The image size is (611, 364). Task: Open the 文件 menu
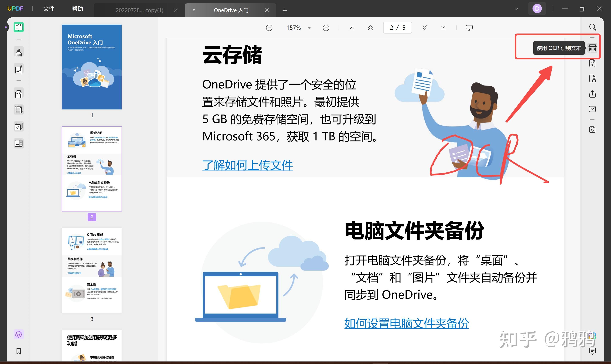49,9
